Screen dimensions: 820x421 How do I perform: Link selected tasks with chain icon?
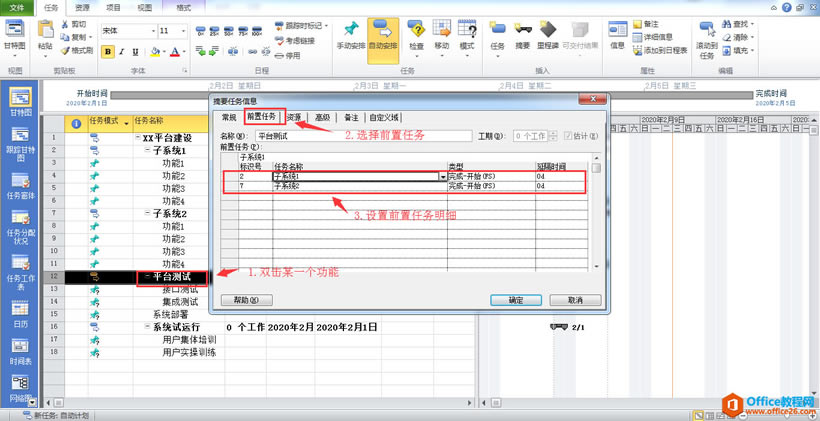tap(253, 51)
